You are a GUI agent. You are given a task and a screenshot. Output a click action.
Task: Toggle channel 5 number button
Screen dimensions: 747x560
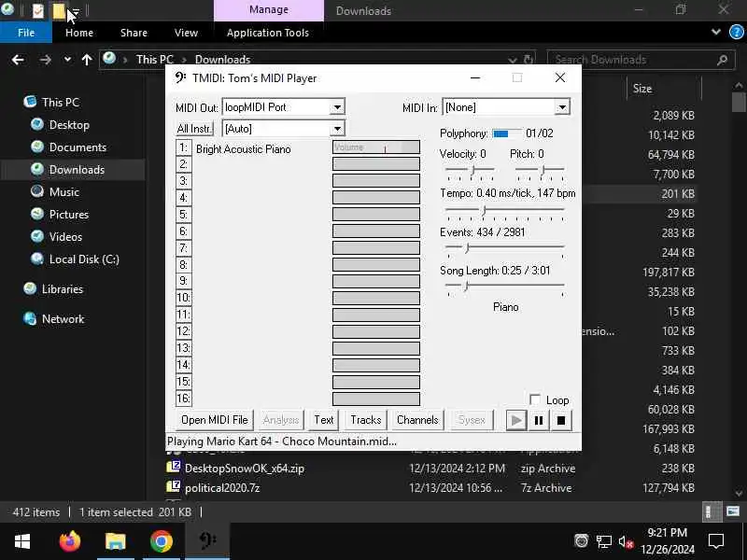click(x=183, y=215)
